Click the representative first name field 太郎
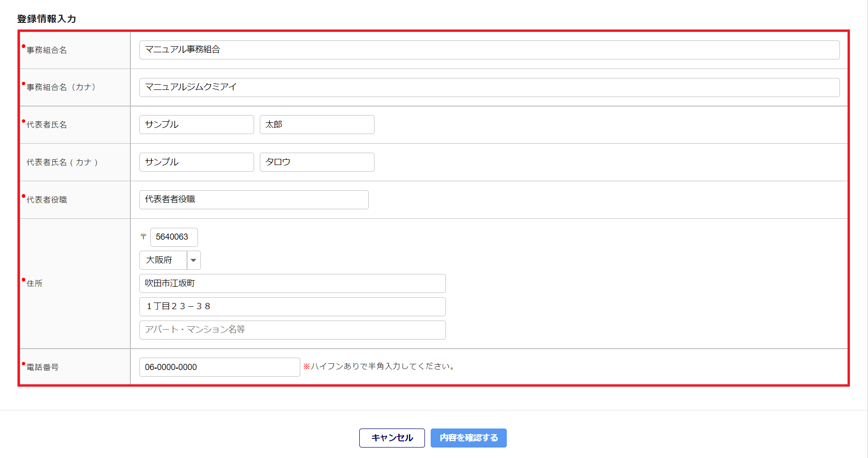This screenshot has width=868, height=458. click(x=316, y=125)
